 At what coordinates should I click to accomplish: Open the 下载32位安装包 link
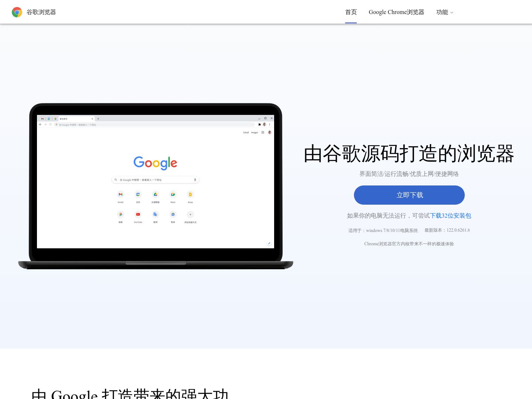pos(450,216)
